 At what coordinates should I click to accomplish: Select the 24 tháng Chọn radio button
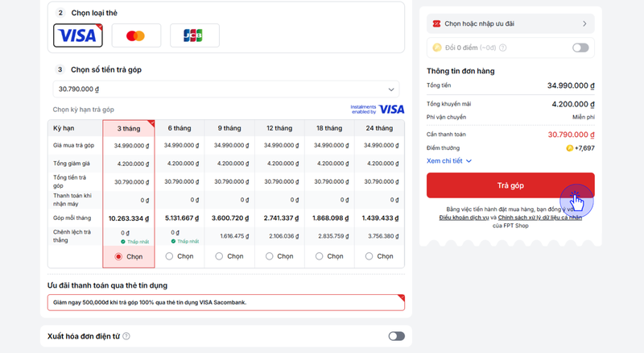(369, 256)
